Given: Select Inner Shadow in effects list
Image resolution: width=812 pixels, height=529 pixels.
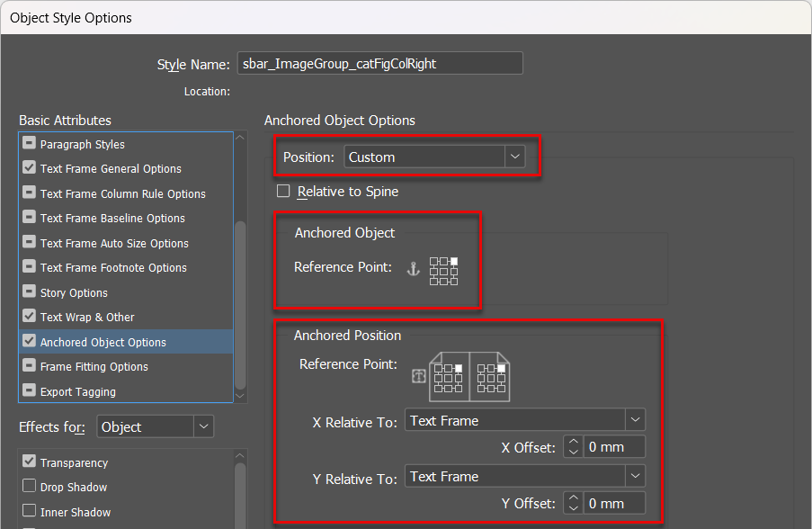Looking at the screenshot, I should tap(126, 512).
